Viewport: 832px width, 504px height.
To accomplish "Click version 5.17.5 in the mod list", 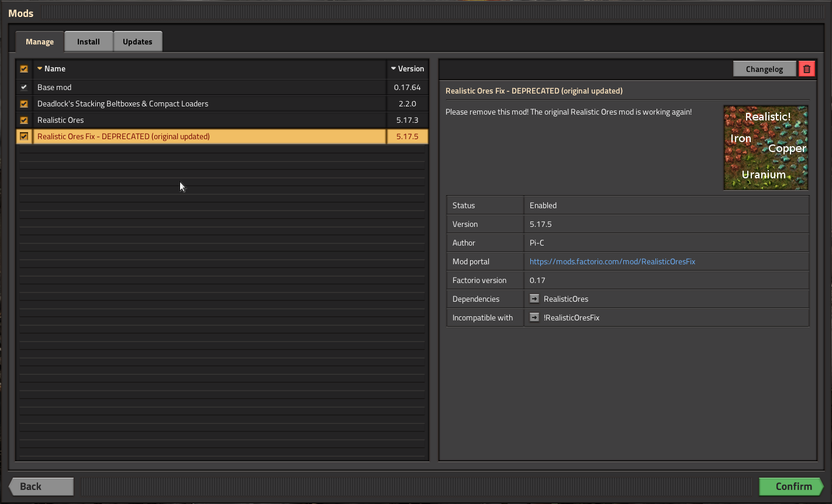I will point(408,136).
